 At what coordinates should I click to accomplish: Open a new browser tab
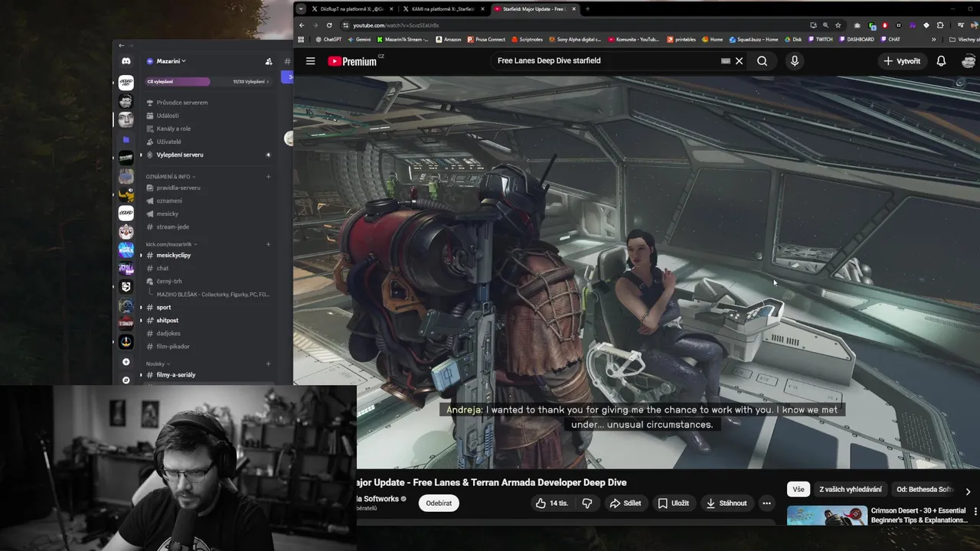(x=587, y=9)
